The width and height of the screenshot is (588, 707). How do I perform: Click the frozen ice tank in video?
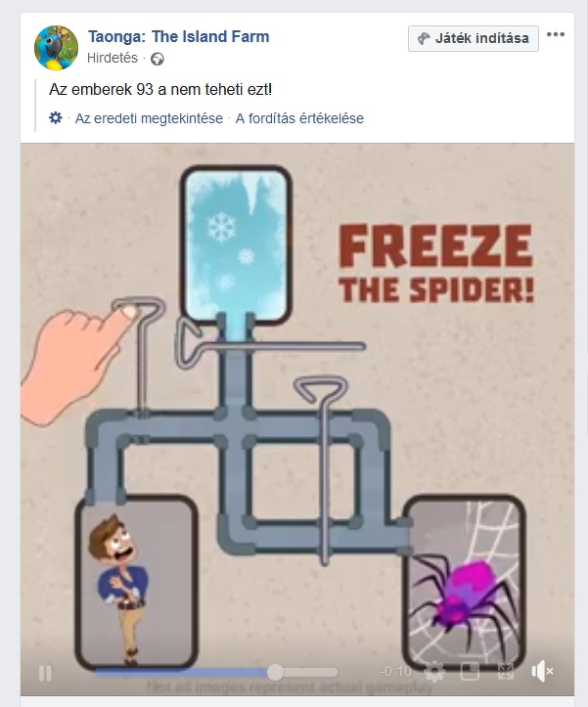click(236, 244)
